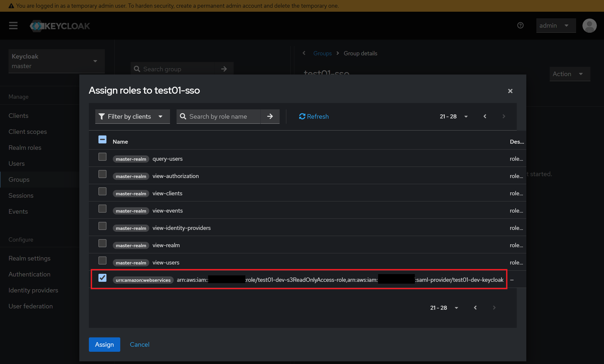The width and height of the screenshot is (604, 364).
Task: Go to previous page using bottom pagination arrow
Action: click(x=475, y=308)
